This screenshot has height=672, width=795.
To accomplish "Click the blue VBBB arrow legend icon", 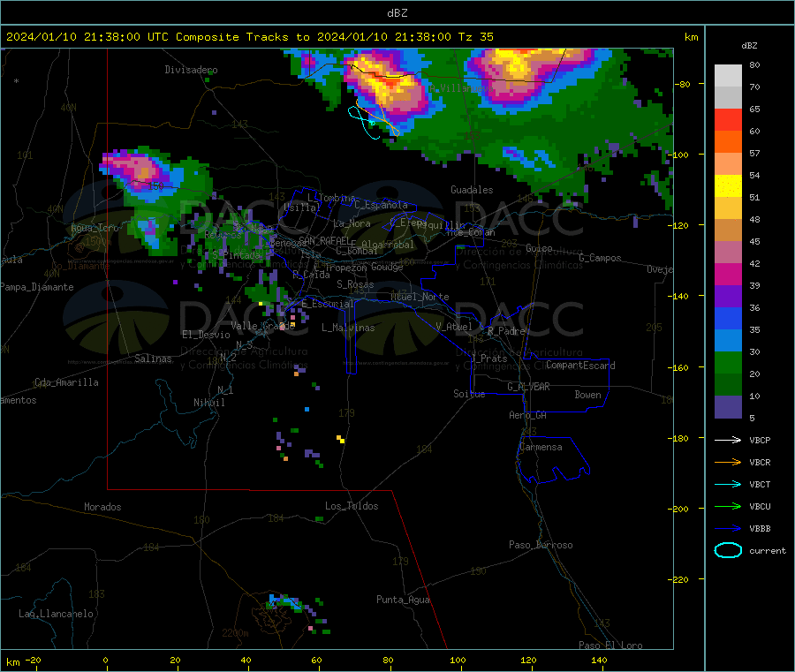I will [x=728, y=528].
